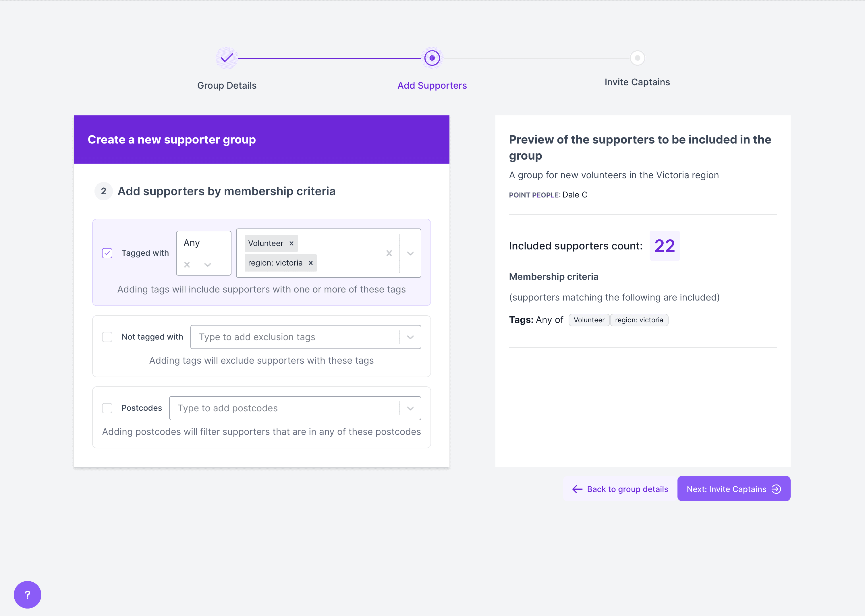Uncheck the Tagged with checkbox

pos(107,253)
